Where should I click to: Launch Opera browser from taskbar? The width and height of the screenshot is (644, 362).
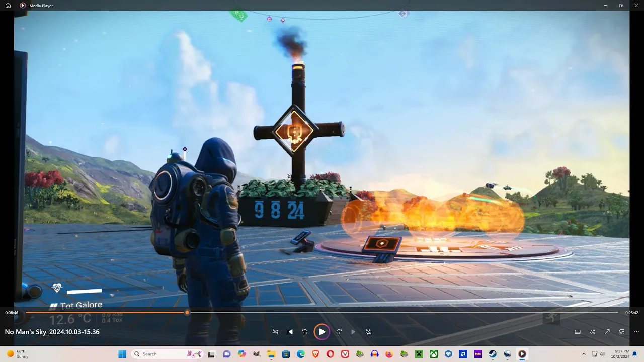(330, 354)
